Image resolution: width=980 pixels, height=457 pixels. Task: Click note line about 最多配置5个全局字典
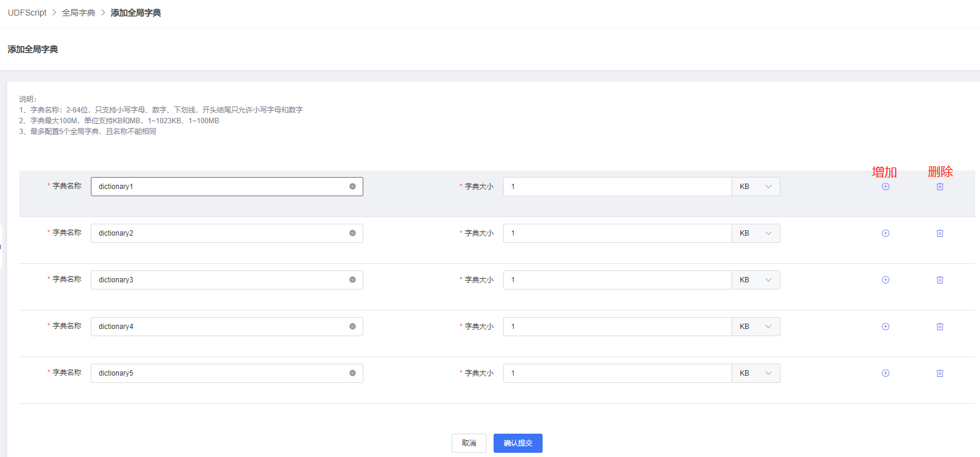tap(87, 132)
